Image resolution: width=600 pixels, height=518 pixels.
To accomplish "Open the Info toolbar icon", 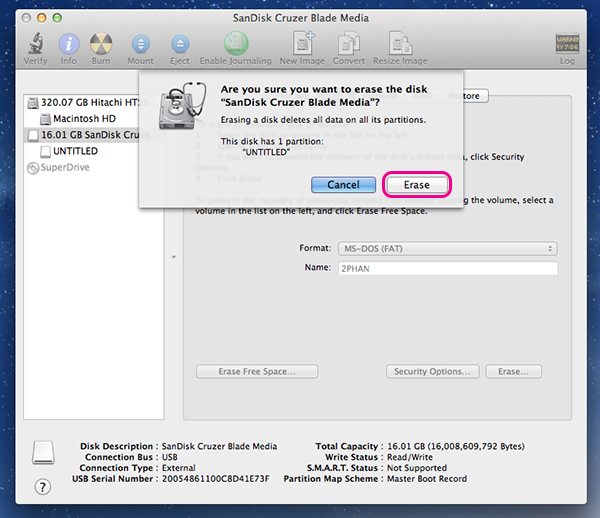I will coord(68,44).
